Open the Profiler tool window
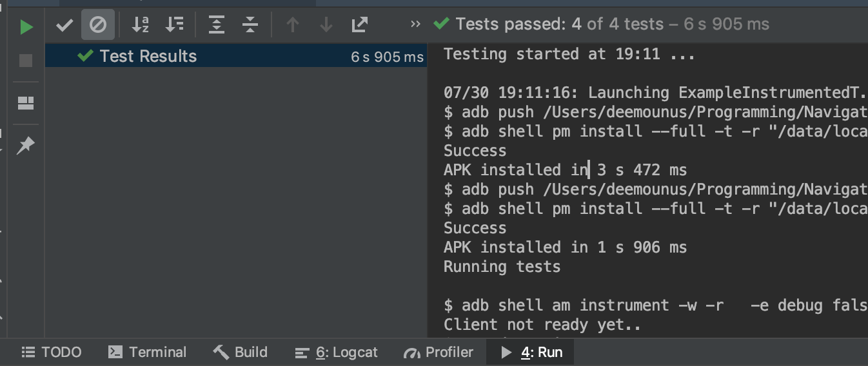This screenshot has width=868, height=366. (x=439, y=352)
